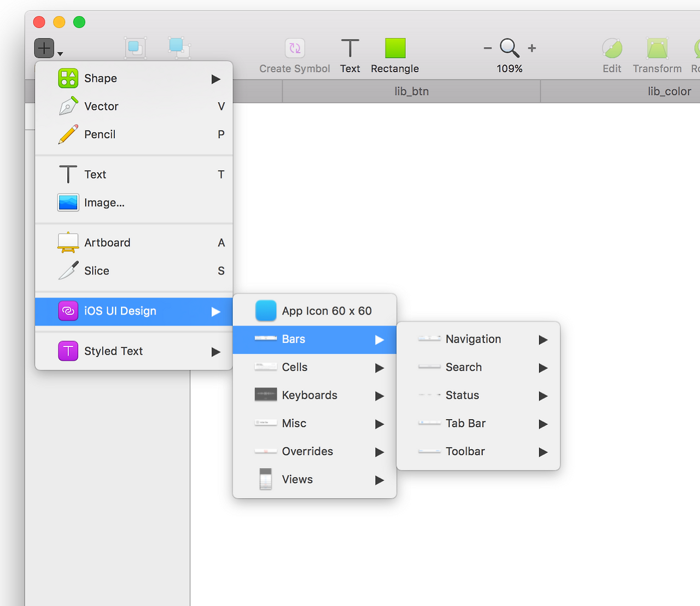
Task: Open the Views menu entry
Action: 314,479
